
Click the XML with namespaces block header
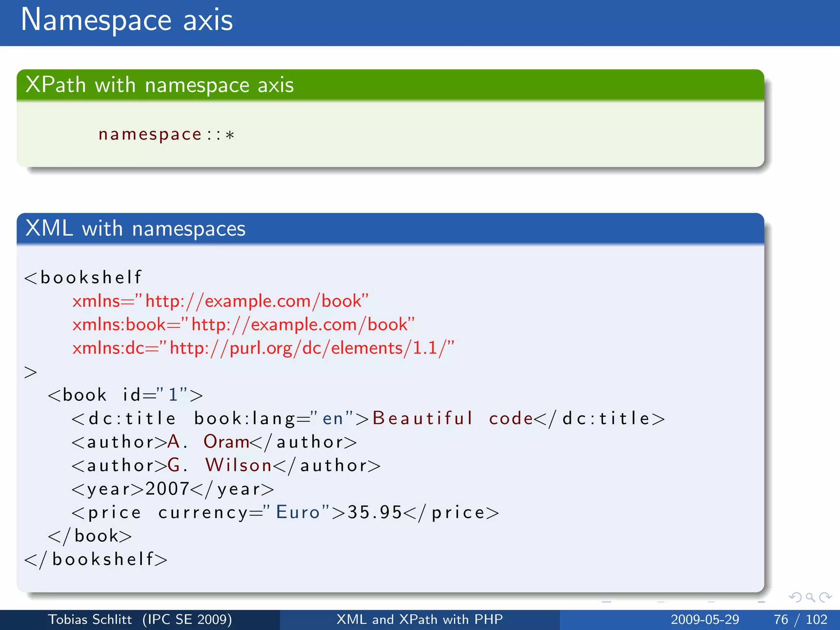click(x=135, y=228)
